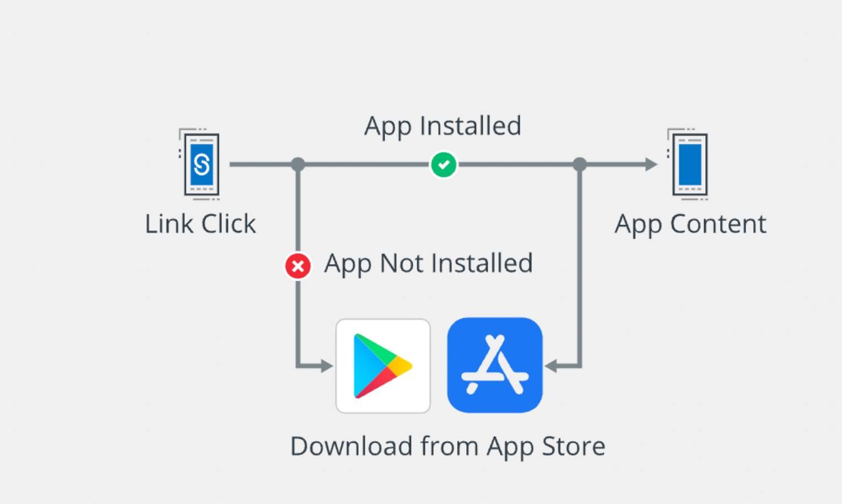This screenshot has width=842, height=504.
Task: Click the arrowhead pointing to App Store icon
Action: 551,366
